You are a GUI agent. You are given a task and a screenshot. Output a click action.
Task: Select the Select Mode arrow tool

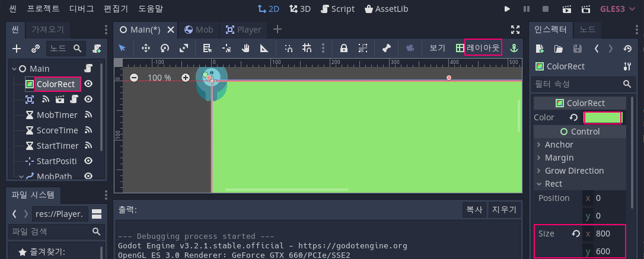tap(122, 48)
